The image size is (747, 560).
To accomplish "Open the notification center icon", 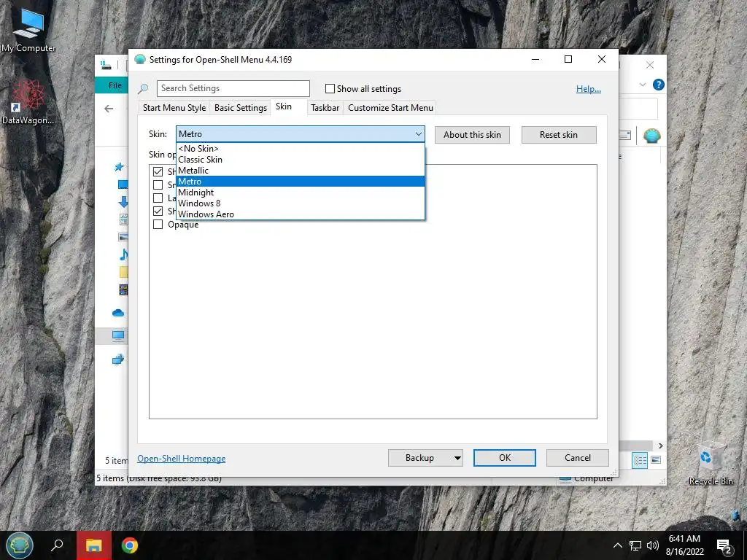I will [724, 546].
